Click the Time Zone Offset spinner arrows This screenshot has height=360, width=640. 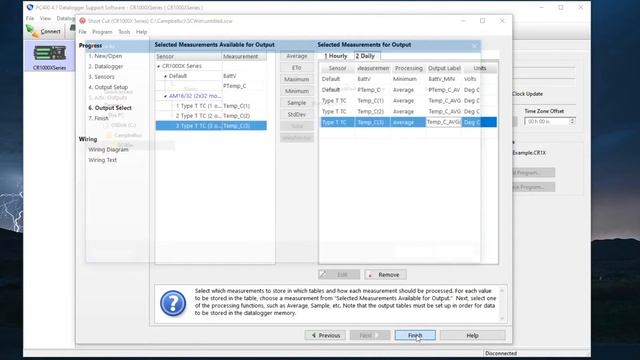point(572,122)
